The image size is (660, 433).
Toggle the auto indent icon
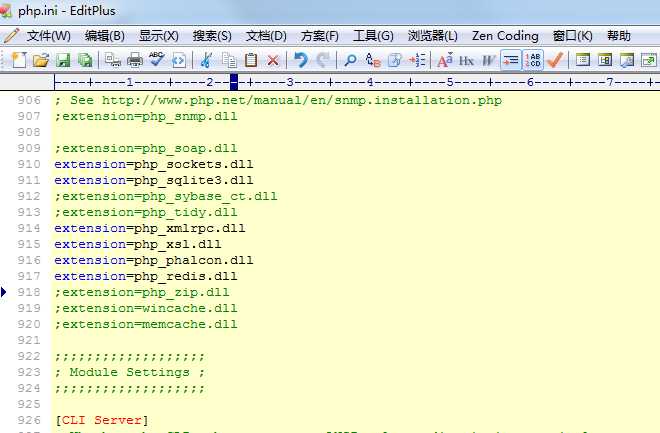[x=511, y=60]
